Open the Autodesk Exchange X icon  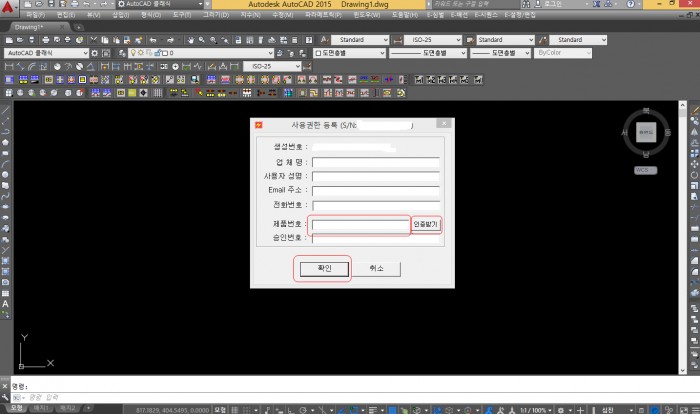tap(596, 4)
